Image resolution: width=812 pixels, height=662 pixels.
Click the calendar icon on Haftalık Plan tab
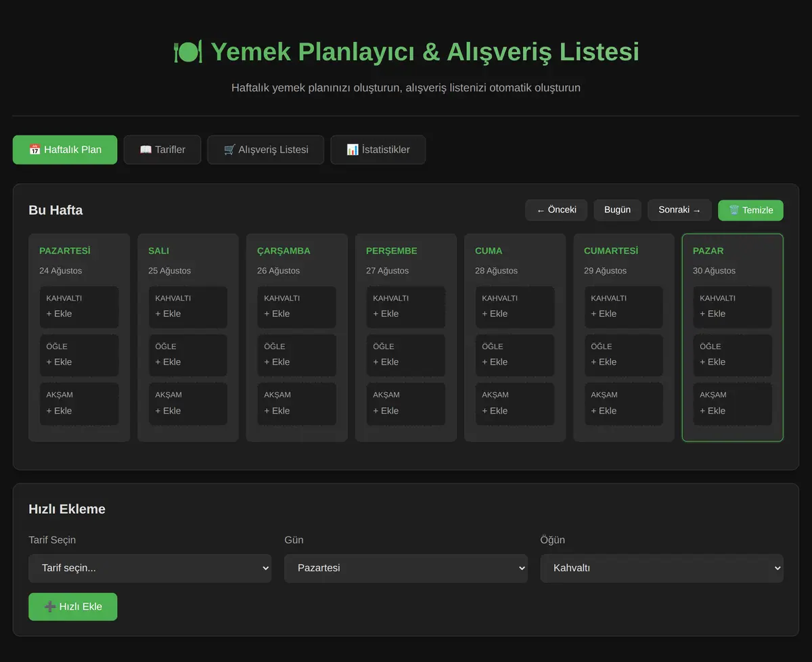click(35, 150)
